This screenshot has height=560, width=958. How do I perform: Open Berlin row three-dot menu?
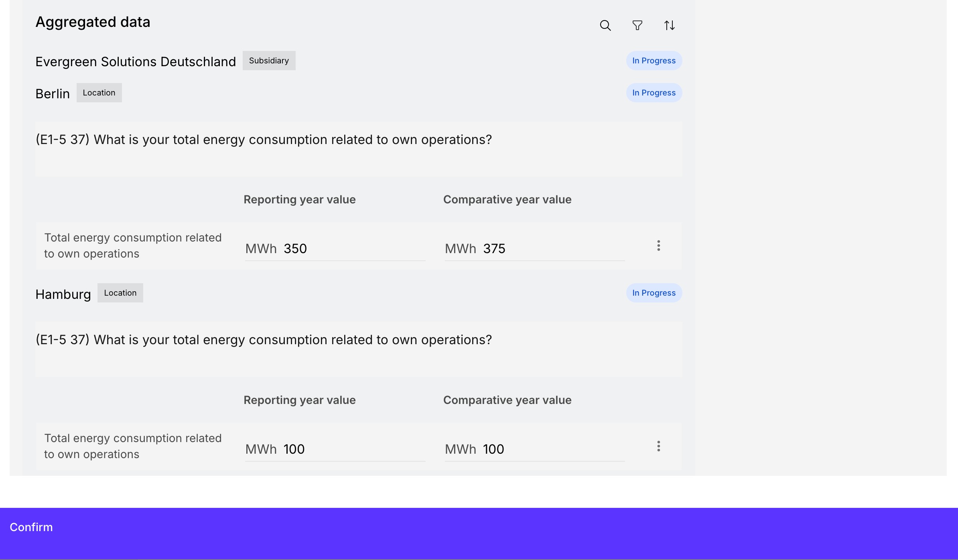(658, 246)
